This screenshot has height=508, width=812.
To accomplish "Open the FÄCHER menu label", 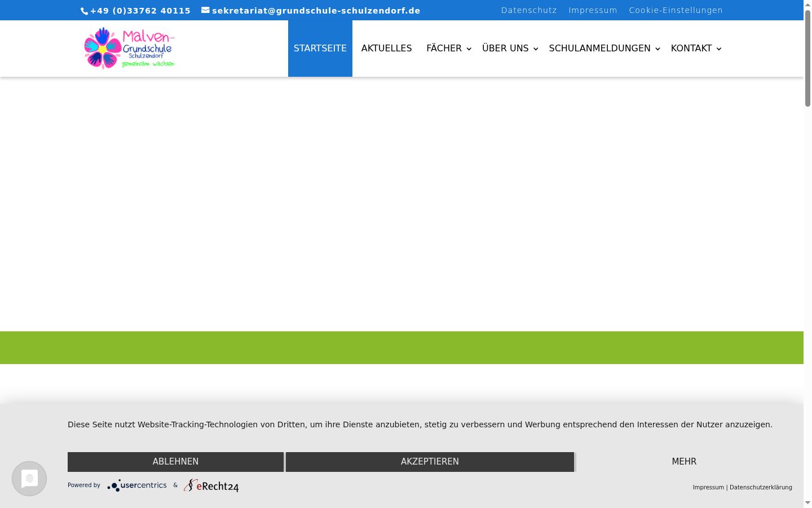I will point(444,49).
